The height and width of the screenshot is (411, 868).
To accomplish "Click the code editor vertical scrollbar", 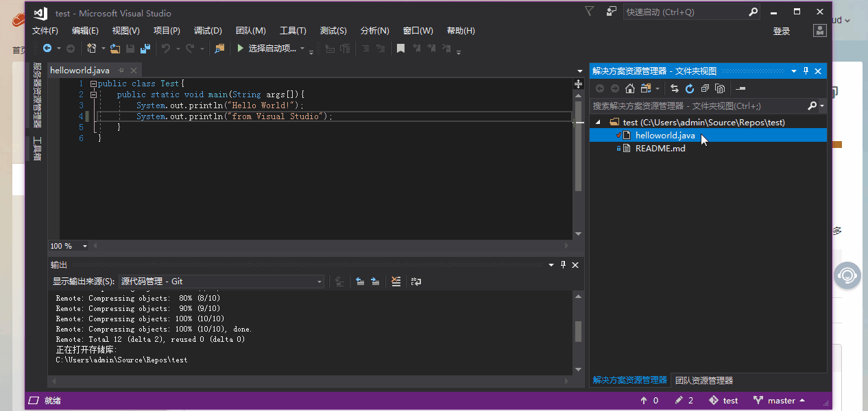I will click(579, 146).
